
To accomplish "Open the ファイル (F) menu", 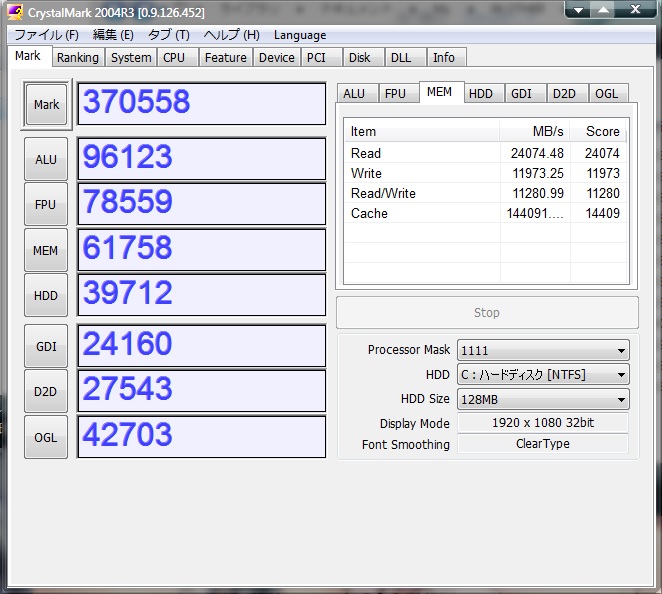I will (46, 35).
